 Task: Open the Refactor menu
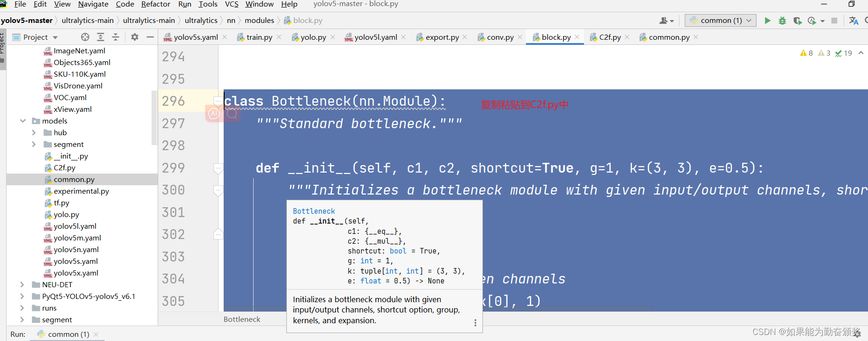coord(156,4)
